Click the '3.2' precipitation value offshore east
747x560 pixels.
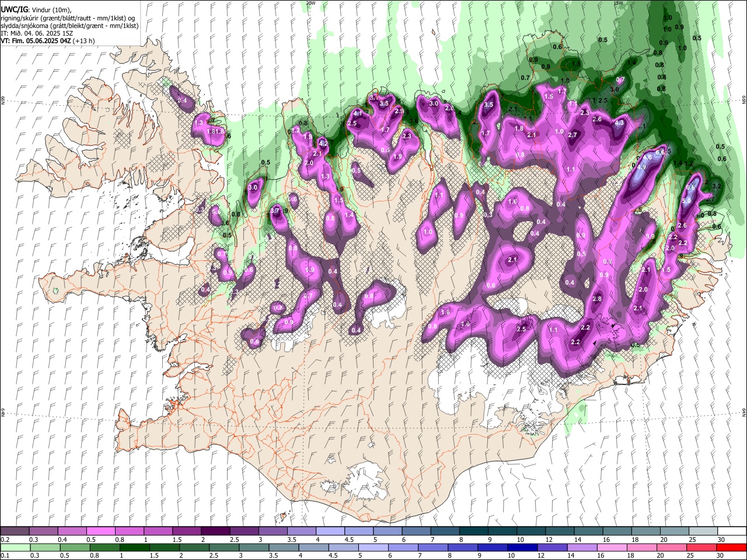coord(717,186)
